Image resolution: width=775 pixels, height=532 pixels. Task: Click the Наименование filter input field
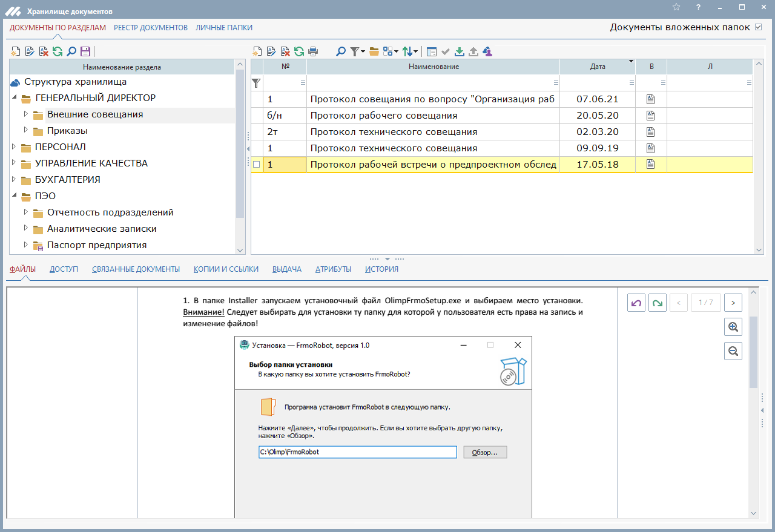click(434, 82)
